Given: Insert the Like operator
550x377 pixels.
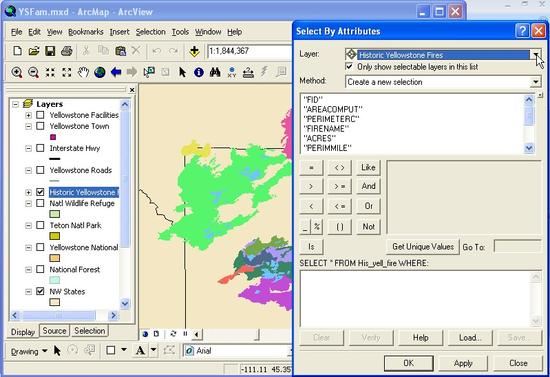Looking at the screenshot, I should (x=368, y=167).
